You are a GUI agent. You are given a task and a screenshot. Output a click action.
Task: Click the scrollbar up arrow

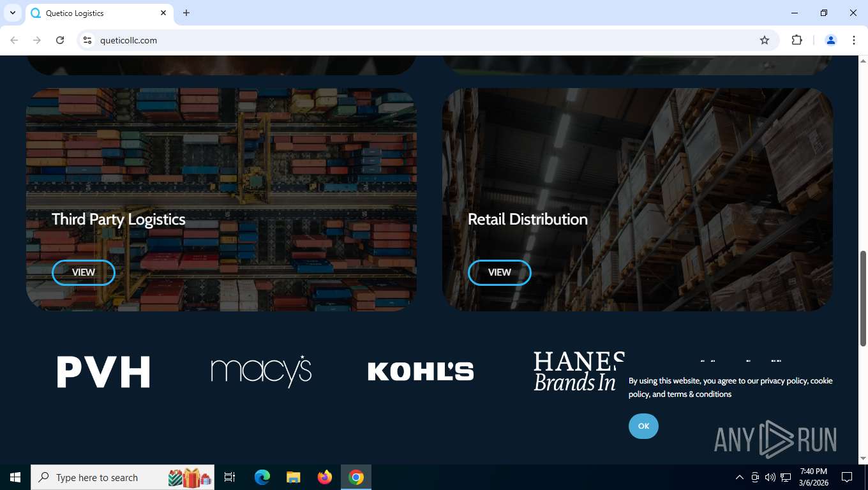pos(864,61)
